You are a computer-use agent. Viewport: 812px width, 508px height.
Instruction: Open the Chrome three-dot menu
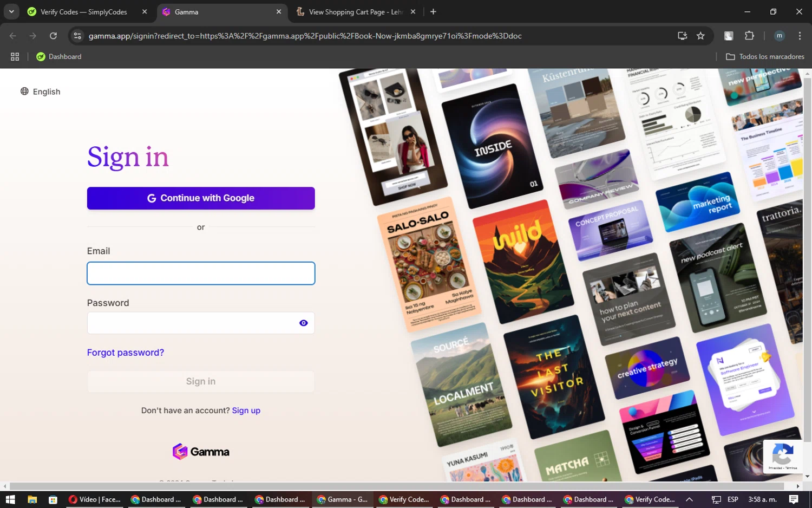[x=799, y=36]
